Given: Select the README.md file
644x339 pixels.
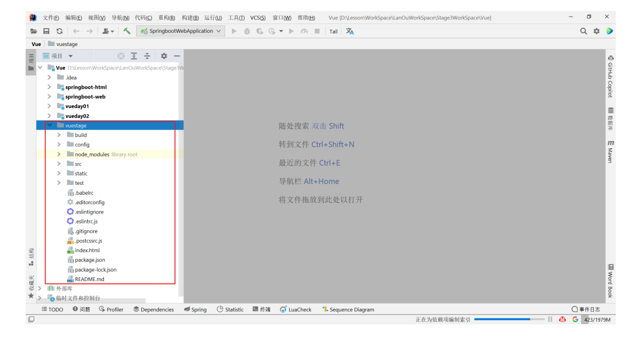Looking at the screenshot, I should pos(86,279).
